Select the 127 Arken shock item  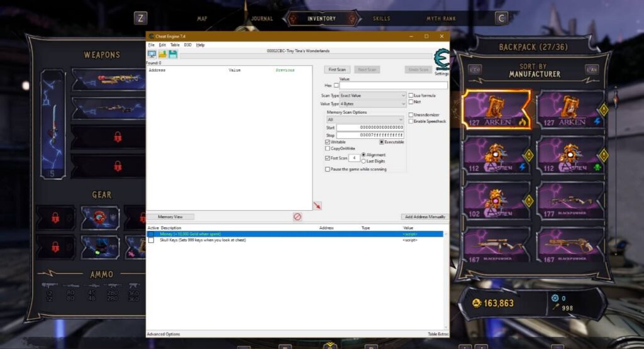tap(570, 109)
